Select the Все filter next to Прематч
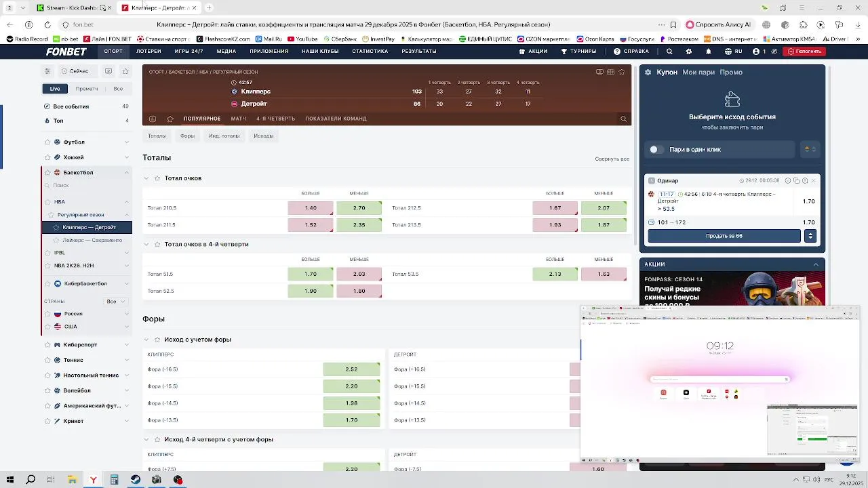The image size is (868, 488). [118, 89]
